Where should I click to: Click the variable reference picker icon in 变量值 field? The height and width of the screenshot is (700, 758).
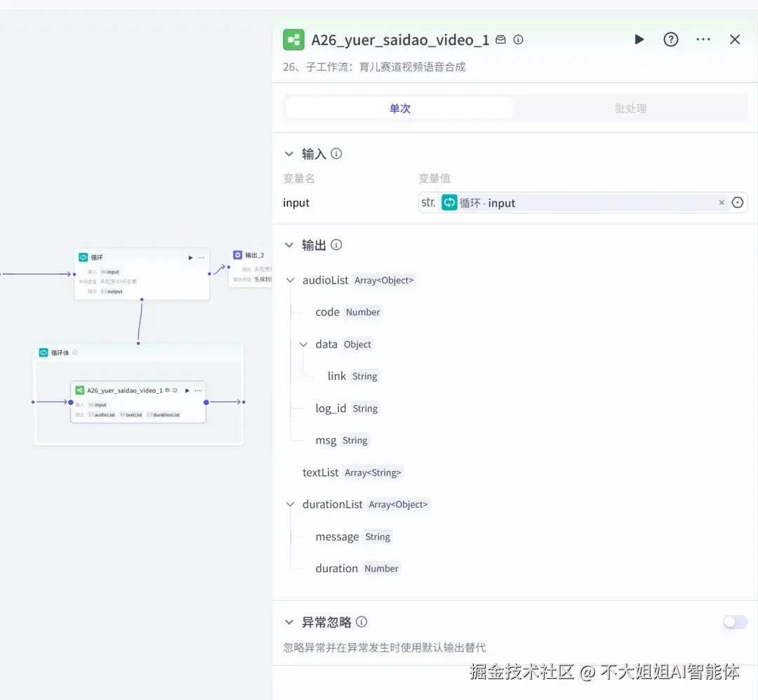pyautogui.click(x=737, y=202)
